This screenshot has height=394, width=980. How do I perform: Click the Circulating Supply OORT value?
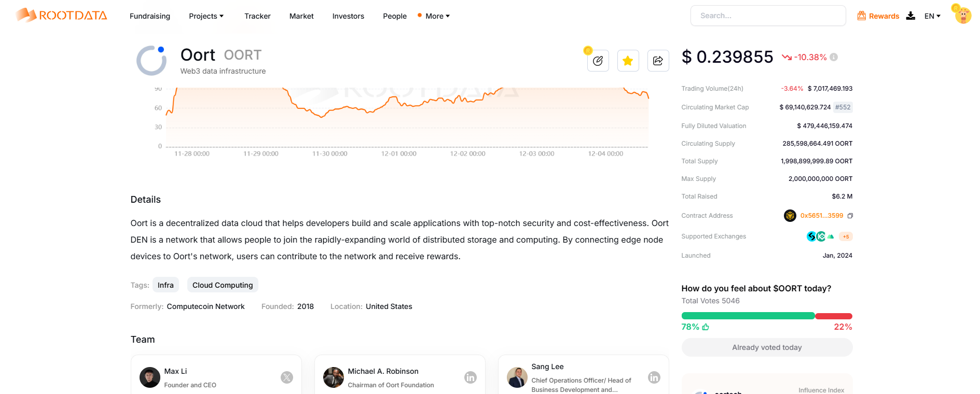(818, 144)
